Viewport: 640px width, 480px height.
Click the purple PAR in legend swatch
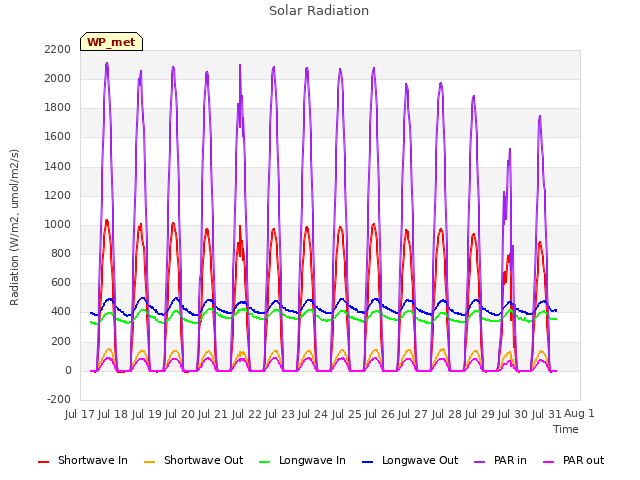coord(479,462)
